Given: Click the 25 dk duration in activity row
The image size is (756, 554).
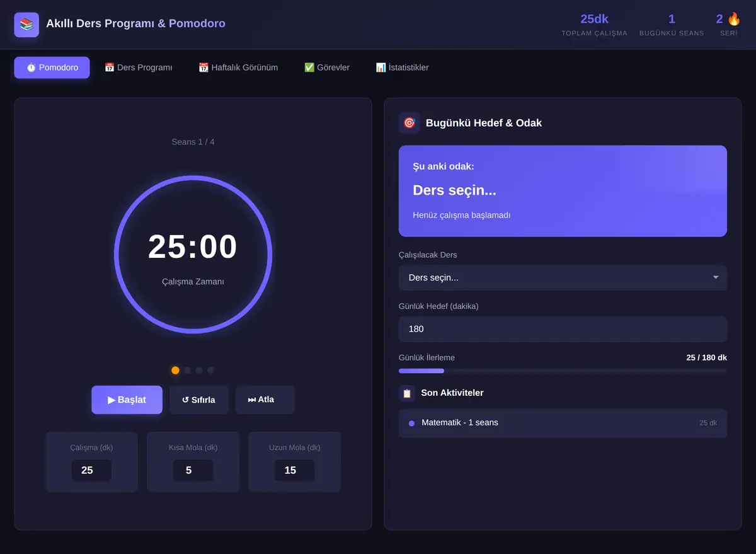Looking at the screenshot, I should [708, 423].
